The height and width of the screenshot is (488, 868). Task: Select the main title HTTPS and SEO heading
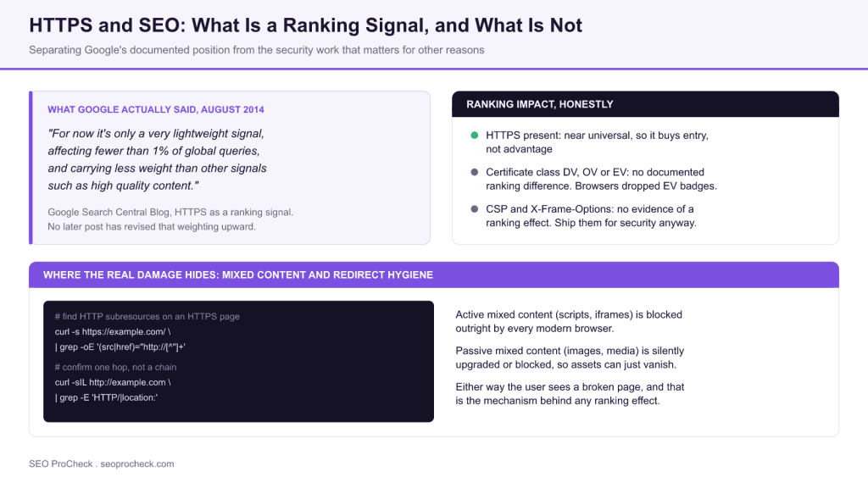pos(305,25)
